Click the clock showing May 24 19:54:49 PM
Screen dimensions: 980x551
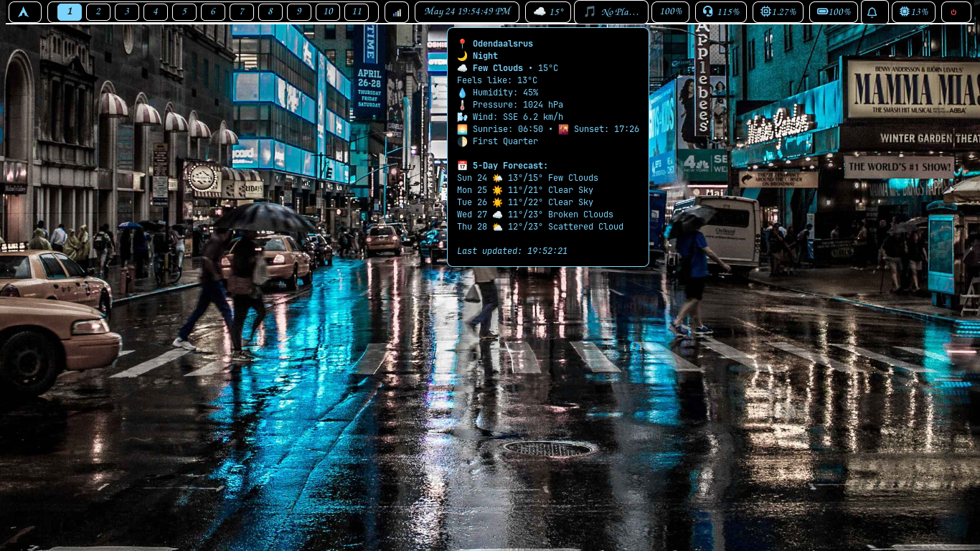(x=467, y=11)
